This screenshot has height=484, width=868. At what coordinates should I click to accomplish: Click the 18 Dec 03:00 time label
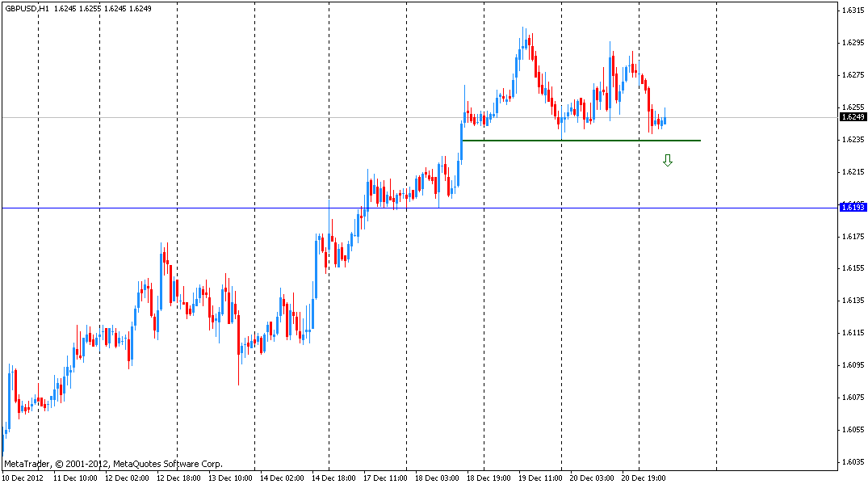tap(438, 478)
